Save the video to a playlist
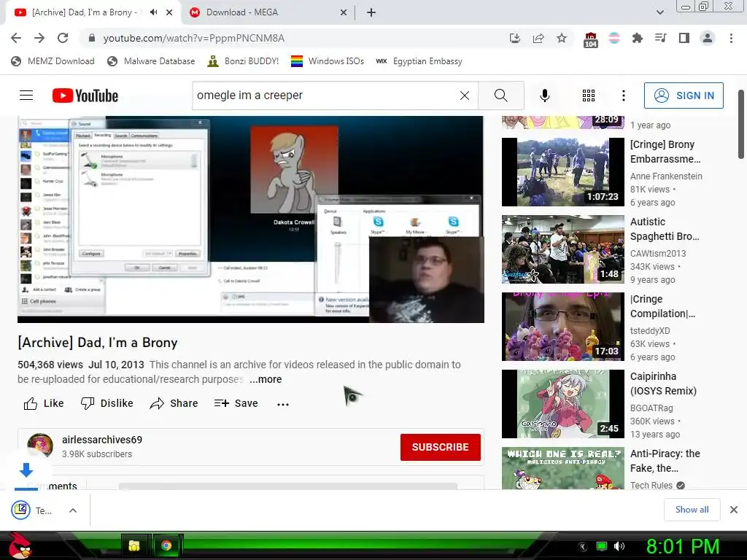Screen dimensions: 747x560 coord(236,403)
